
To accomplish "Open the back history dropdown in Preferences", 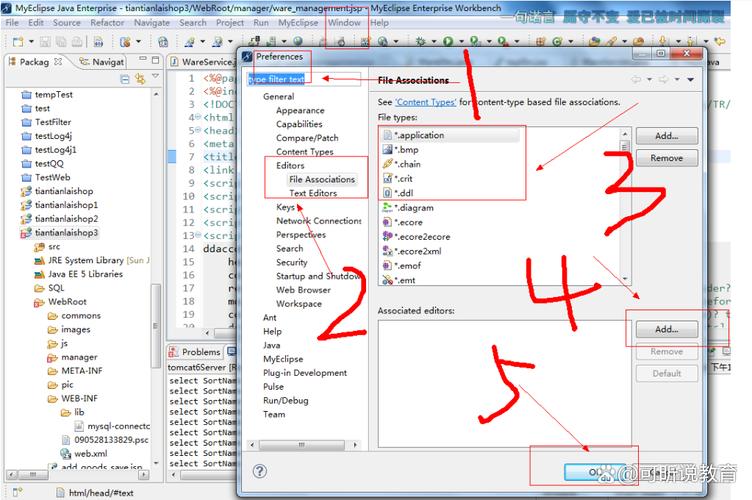I will coord(649,80).
